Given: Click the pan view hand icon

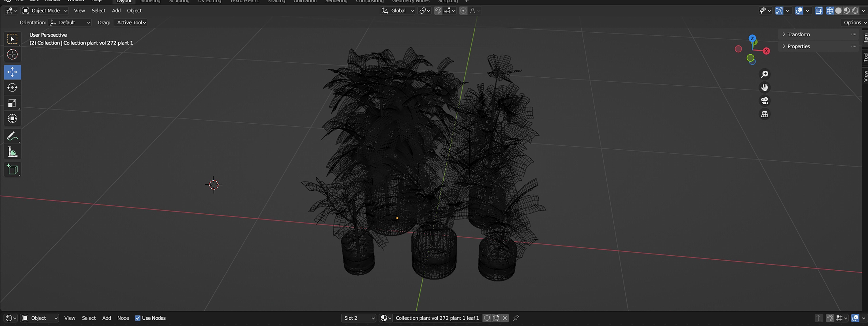Looking at the screenshot, I should [765, 87].
